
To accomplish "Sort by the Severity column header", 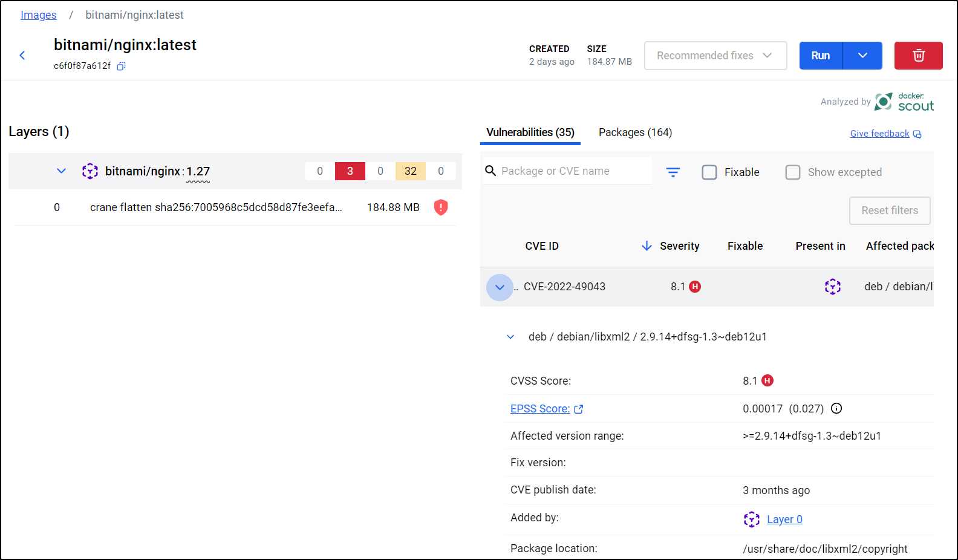I will pos(680,246).
